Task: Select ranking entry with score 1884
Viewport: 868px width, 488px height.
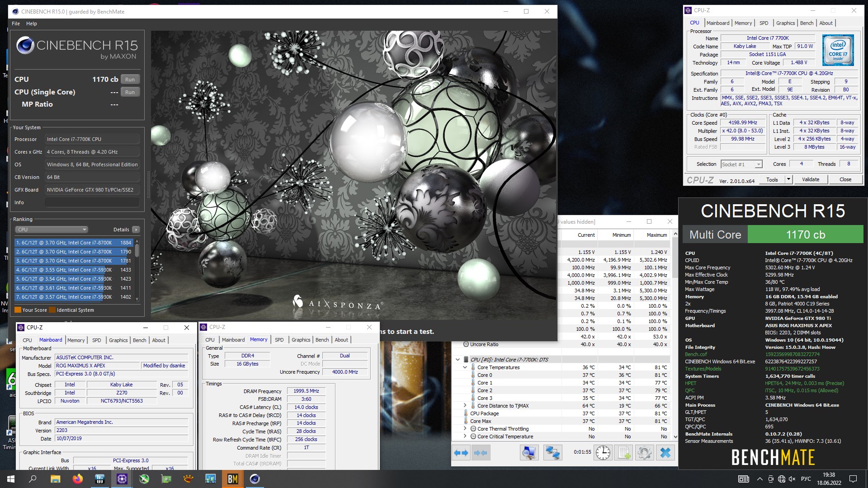Action: pos(74,243)
